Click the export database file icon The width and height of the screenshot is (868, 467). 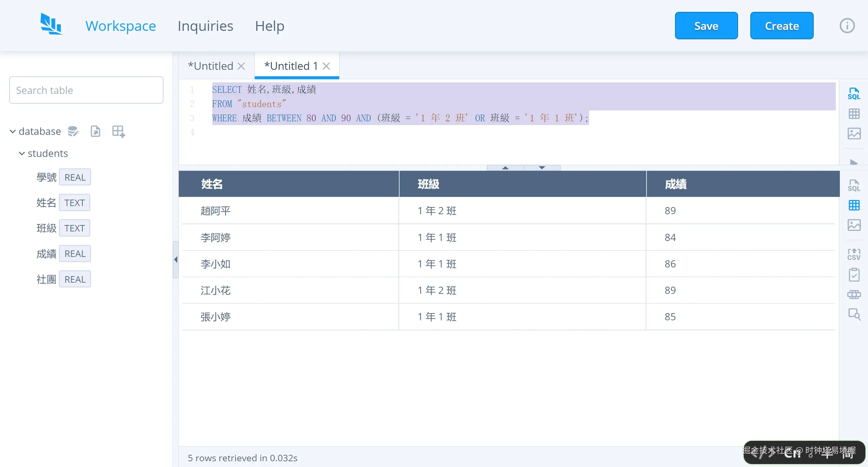tap(95, 131)
